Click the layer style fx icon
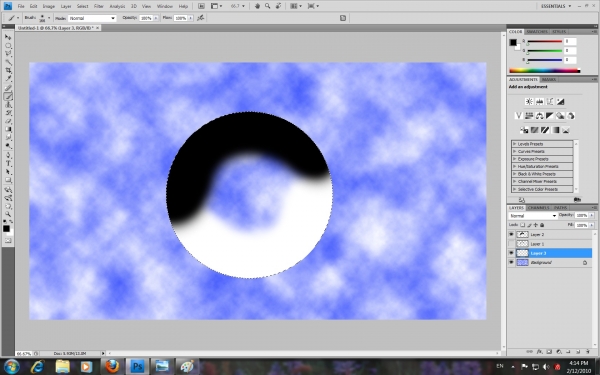The width and height of the screenshot is (600, 375). pos(539,352)
